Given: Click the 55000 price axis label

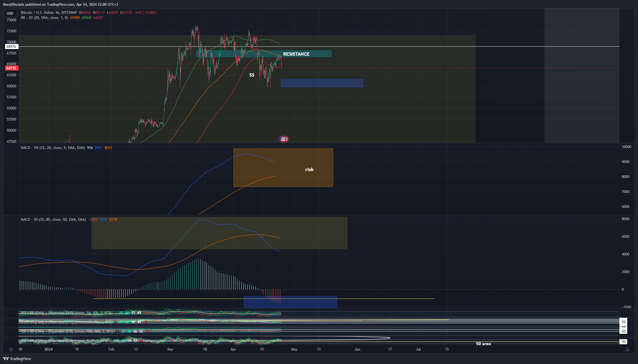Looking at the screenshot, I should click(11, 108).
